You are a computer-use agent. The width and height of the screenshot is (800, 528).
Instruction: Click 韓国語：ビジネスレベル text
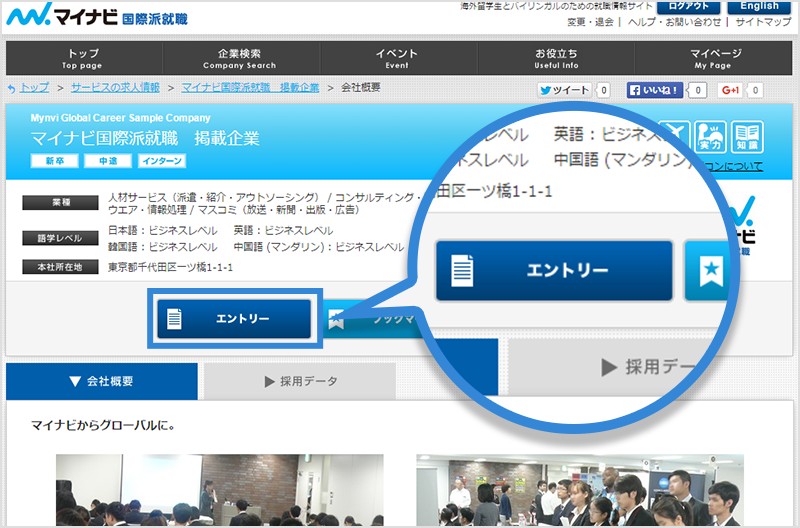coord(163,247)
